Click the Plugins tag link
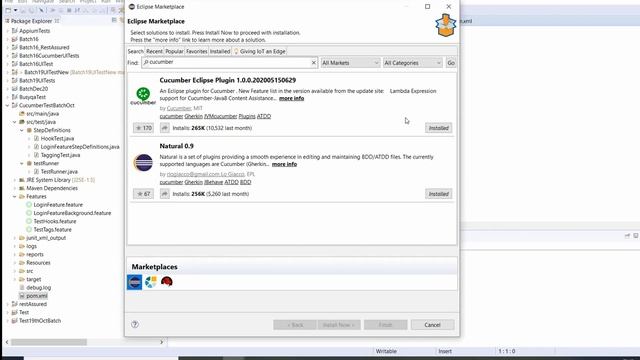This screenshot has width=640, height=360. pos(247,116)
